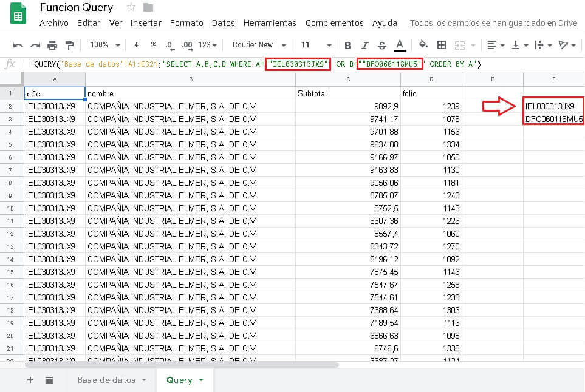Click the undo icon
Viewport: 585px width, 392px height.
(18, 46)
